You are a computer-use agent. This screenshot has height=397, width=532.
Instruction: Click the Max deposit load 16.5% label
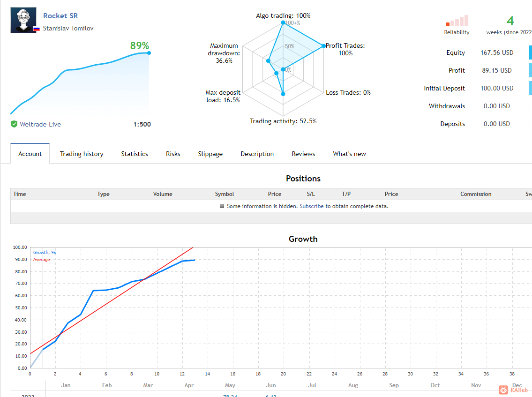click(x=223, y=96)
